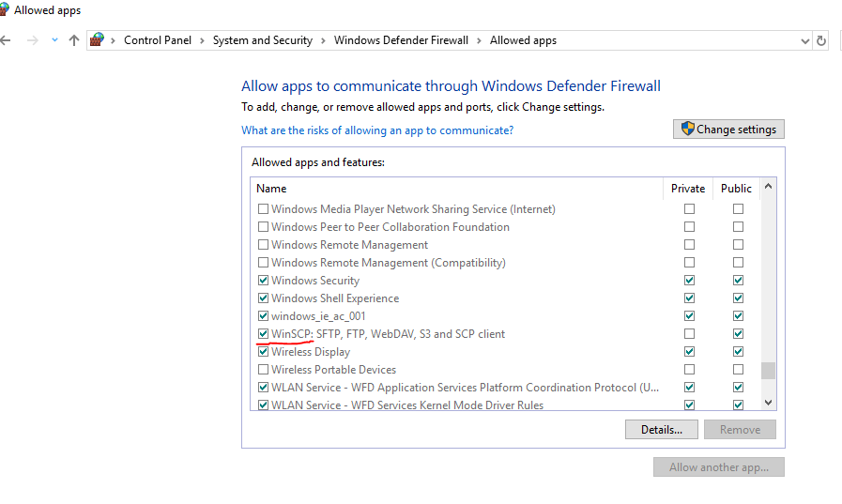Uncheck WLAN Service WFD Application Services checkbox
Viewport: 842px width, 504px height.
click(263, 387)
